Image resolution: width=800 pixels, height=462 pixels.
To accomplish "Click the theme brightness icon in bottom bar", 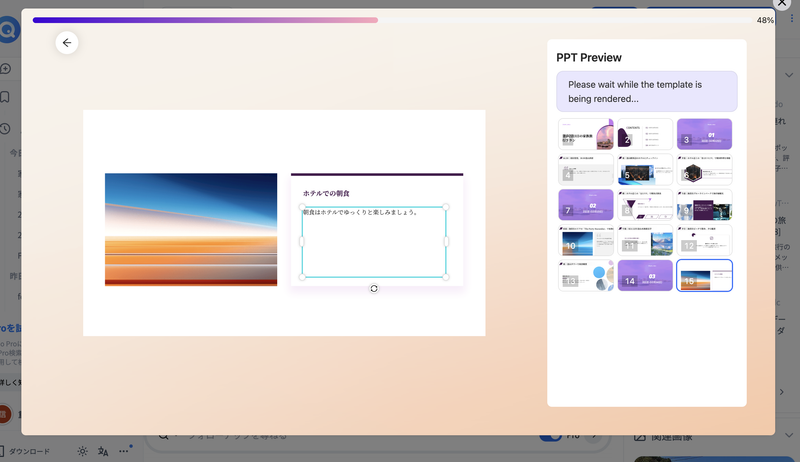I will pyautogui.click(x=82, y=451).
